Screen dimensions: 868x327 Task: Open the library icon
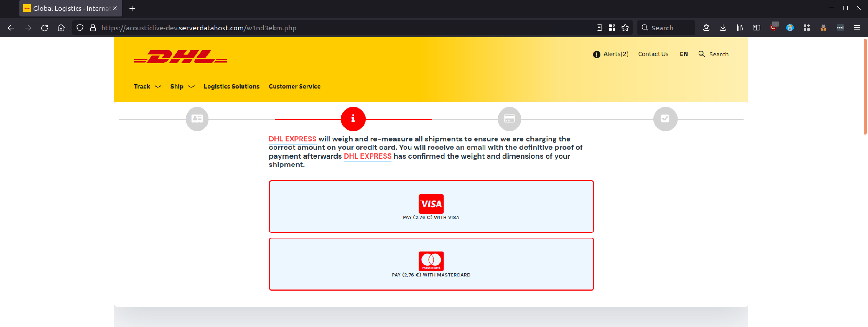(740, 28)
